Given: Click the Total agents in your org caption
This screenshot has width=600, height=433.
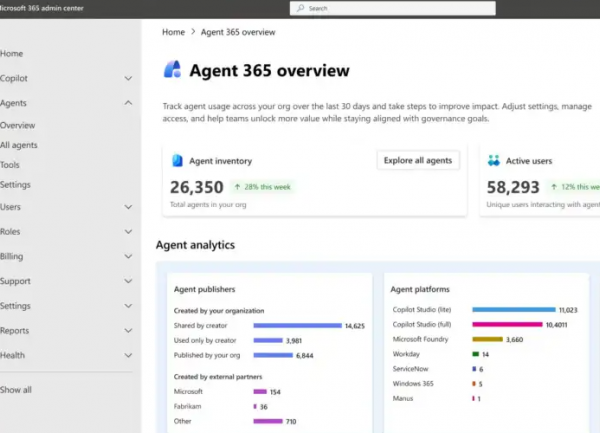Looking at the screenshot, I should [x=208, y=205].
